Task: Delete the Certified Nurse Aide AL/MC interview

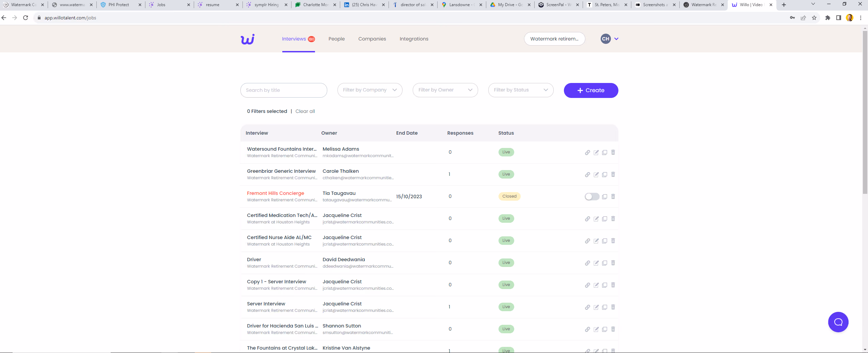Action: pyautogui.click(x=613, y=241)
